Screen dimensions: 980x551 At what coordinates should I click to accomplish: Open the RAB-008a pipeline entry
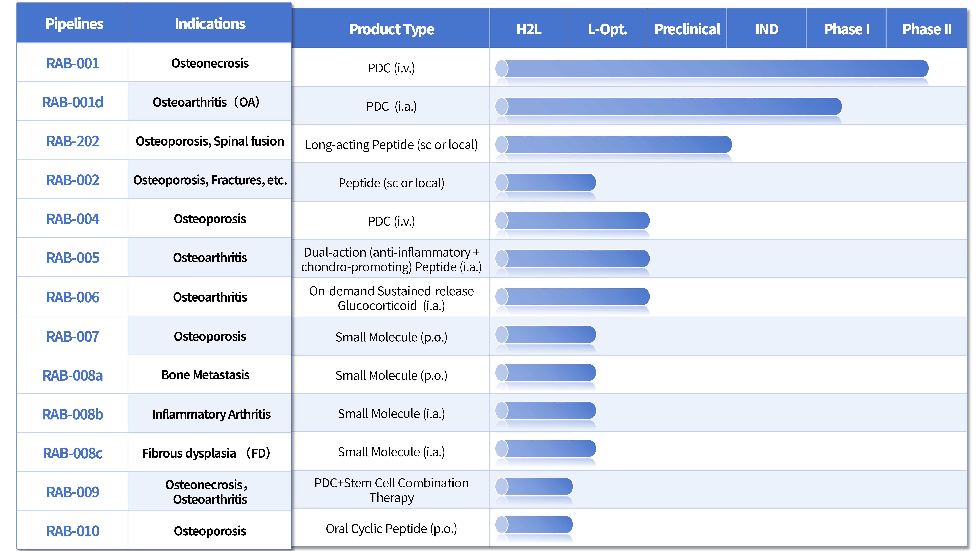click(73, 375)
